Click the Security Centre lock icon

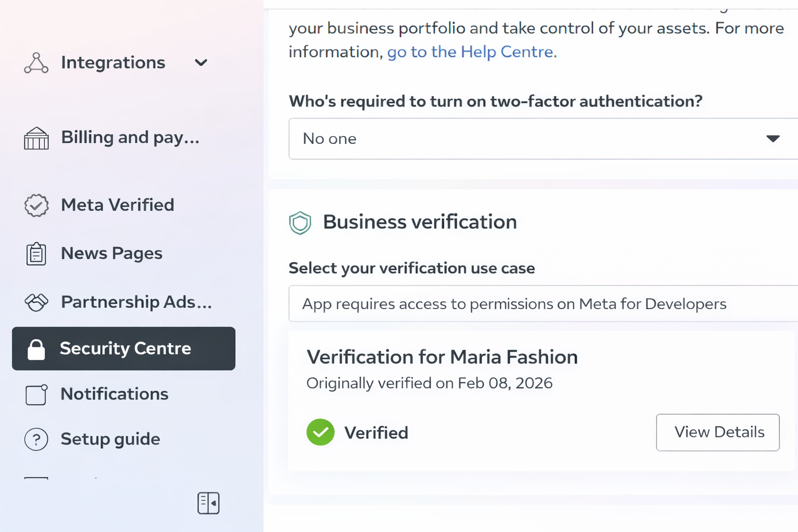point(36,349)
